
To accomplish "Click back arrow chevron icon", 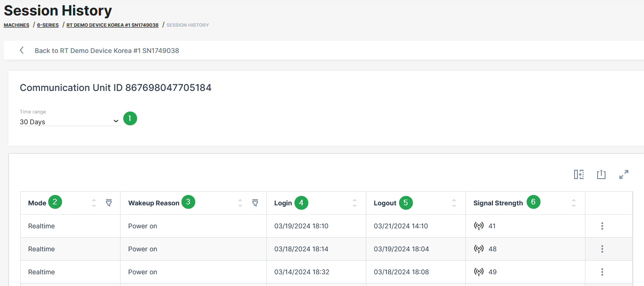I will pos(22,50).
